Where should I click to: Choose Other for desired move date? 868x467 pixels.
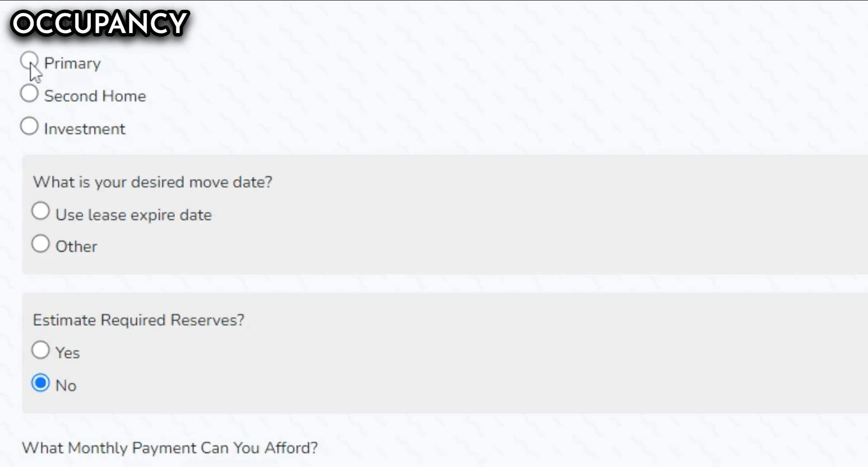click(x=41, y=244)
